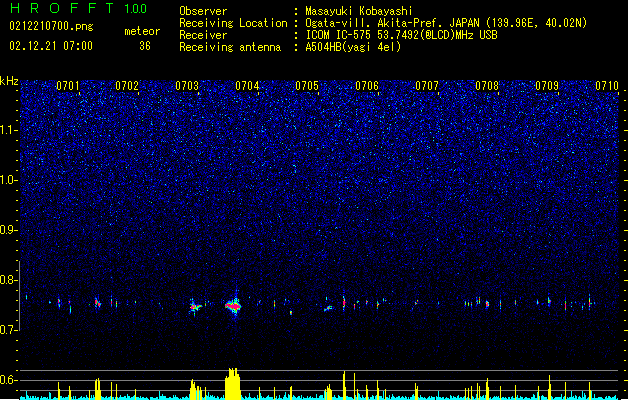Click the 0708 time marker
Viewport: 629px width, 400px height.
coord(487,86)
